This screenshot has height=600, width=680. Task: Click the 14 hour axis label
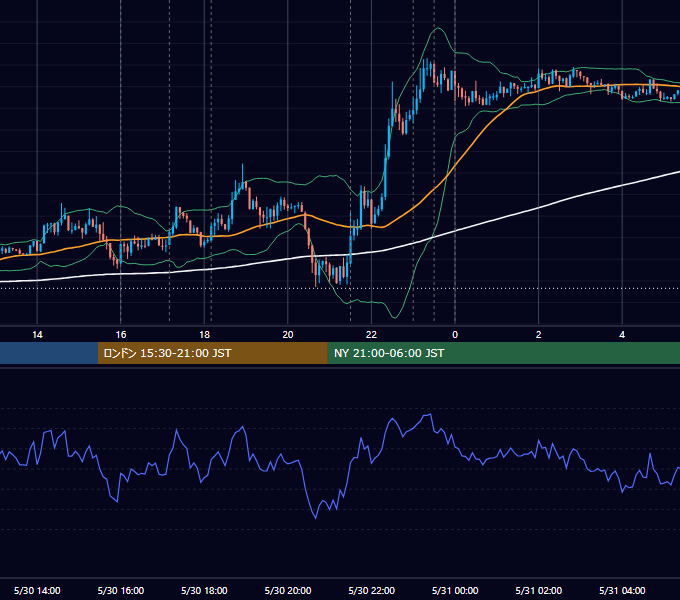pyautogui.click(x=37, y=335)
